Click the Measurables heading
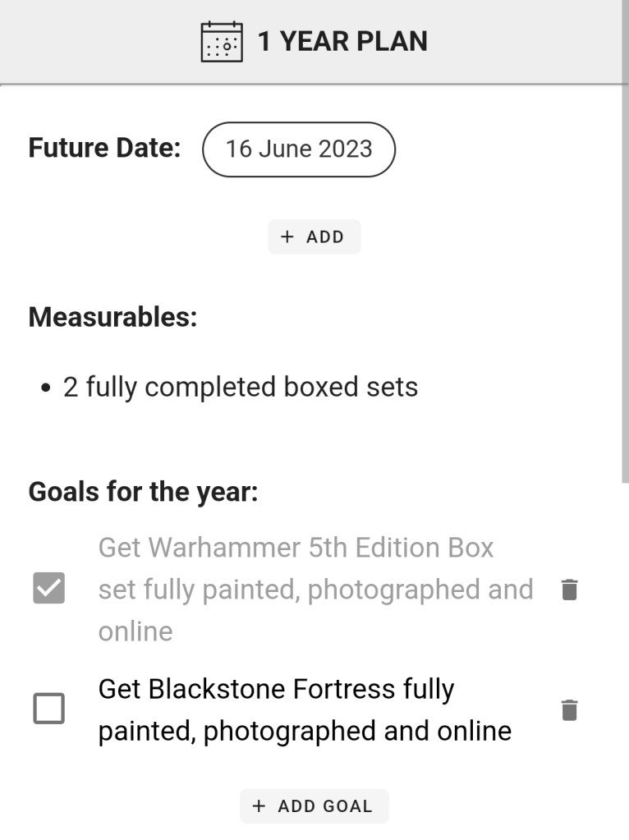The width and height of the screenshot is (629, 840). (x=112, y=317)
